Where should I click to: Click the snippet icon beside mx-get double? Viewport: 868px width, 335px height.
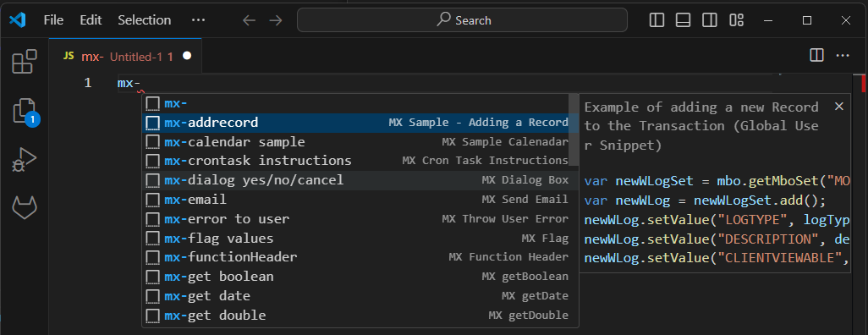click(153, 316)
